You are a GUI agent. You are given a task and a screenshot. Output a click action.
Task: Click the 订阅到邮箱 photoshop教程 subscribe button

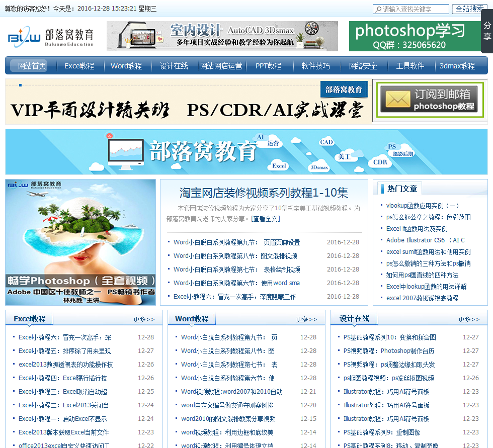pyautogui.click(x=430, y=100)
